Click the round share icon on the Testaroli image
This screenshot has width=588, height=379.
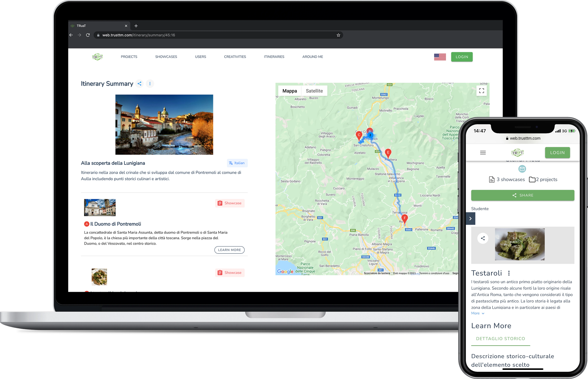483,238
